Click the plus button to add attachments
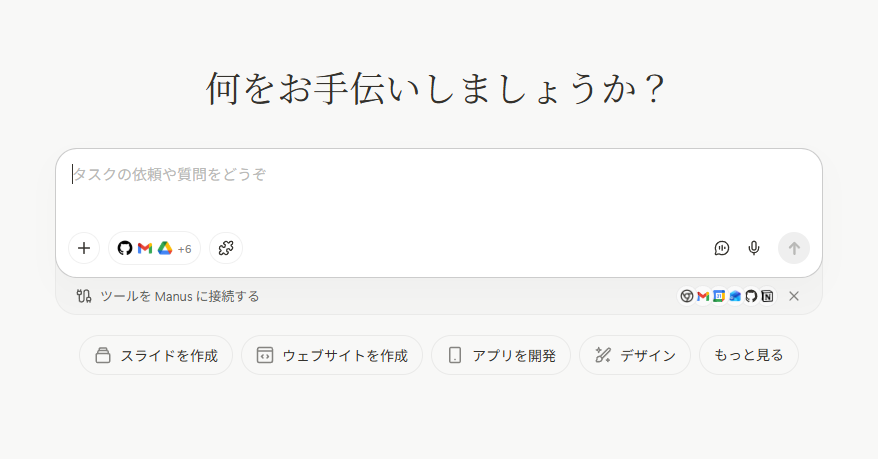Viewport: 878px width, 459px height. tap(84, 248)
